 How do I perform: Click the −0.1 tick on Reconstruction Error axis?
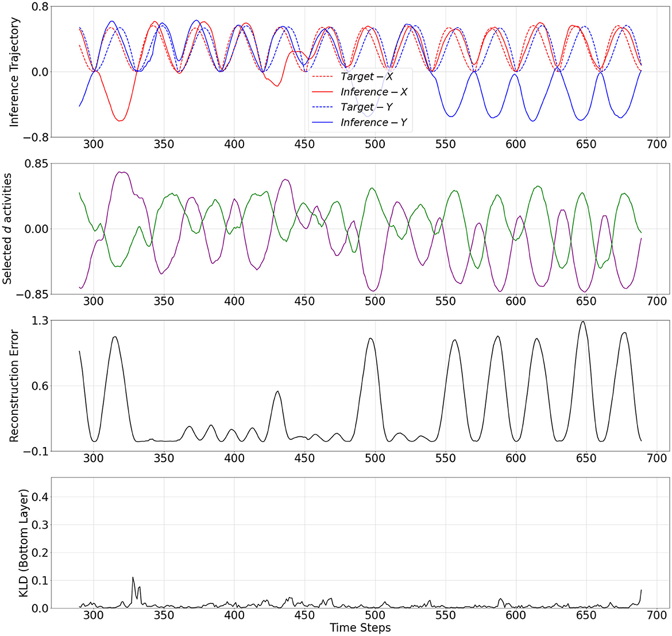[x=36, y=451]
